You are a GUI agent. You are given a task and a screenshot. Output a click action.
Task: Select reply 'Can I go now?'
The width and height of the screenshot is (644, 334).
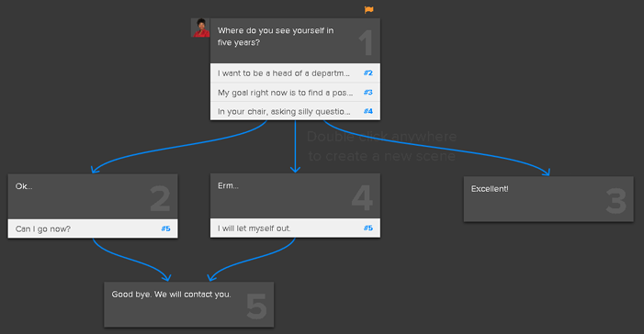pos(93,228)
